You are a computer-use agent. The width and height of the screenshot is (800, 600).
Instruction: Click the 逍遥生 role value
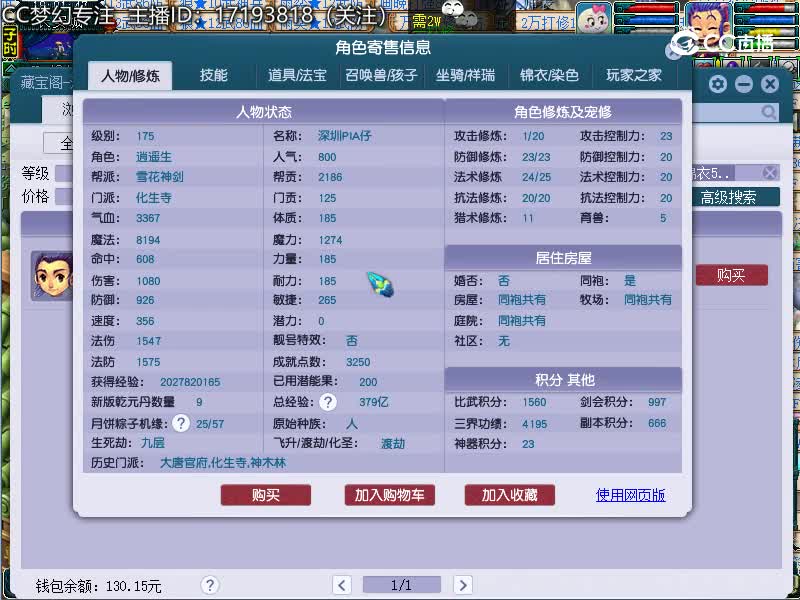tap(154, 157)
